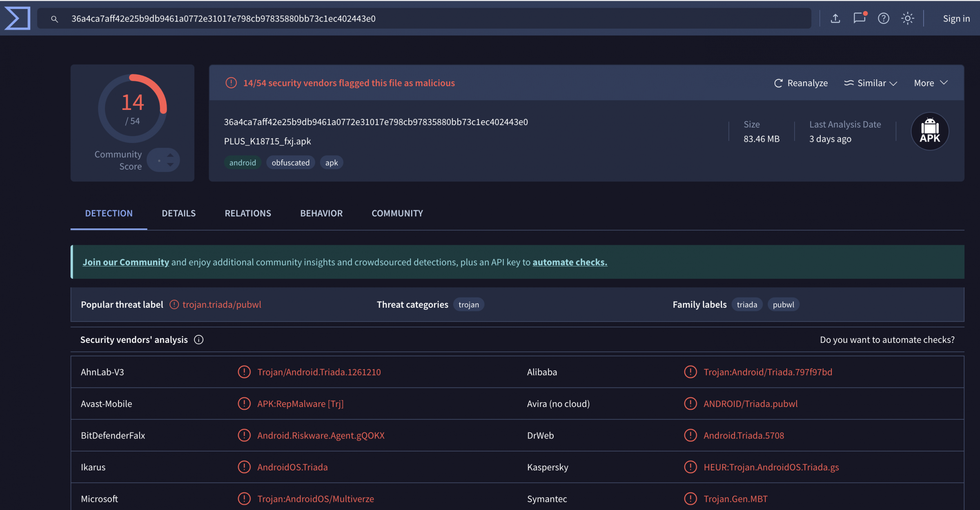Click the BitDefenderFalx detection alert icon
980x510 pixels.
point(244,435)
